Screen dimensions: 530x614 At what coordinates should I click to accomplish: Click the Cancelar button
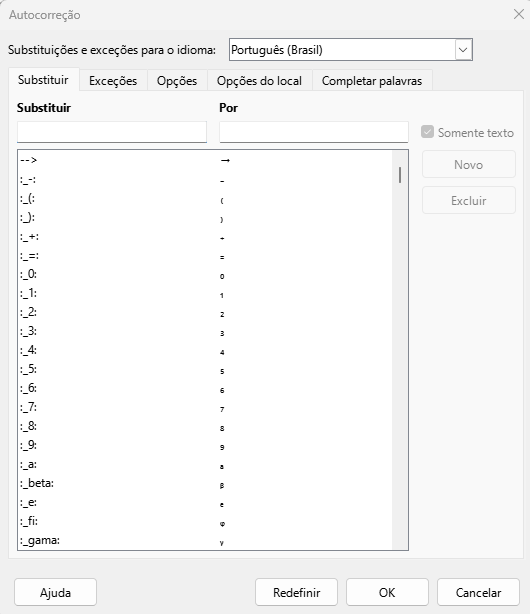point(478,592)
